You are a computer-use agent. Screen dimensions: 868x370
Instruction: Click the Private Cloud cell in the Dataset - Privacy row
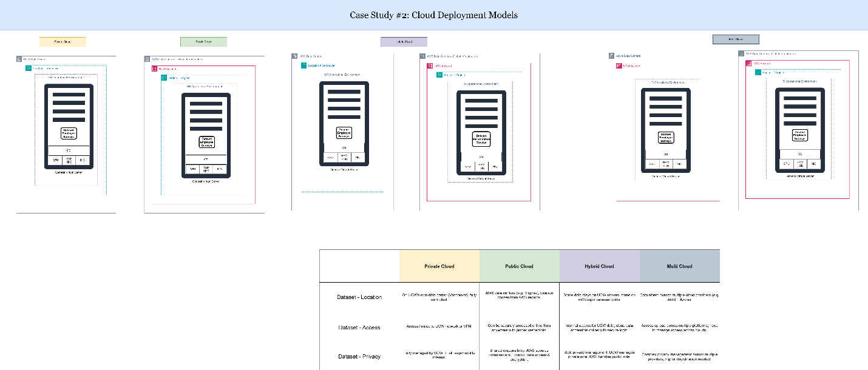(439, 356)
